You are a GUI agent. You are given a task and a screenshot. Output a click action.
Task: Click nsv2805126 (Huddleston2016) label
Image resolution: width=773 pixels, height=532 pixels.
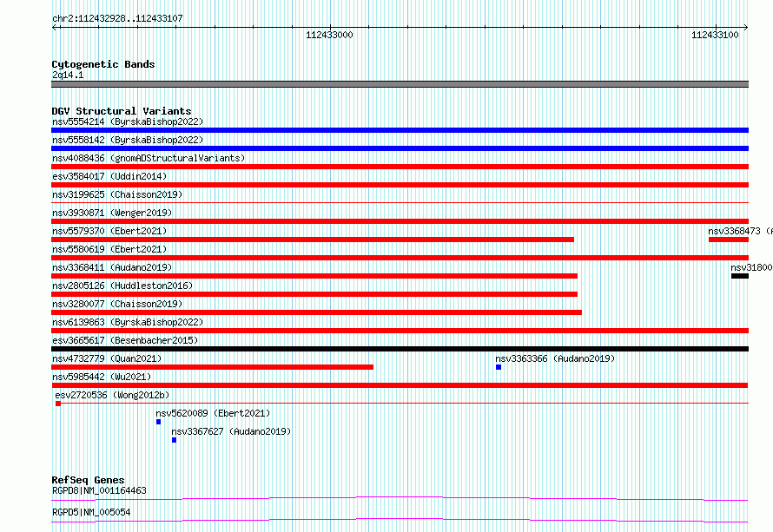click(x=122, y=286)
